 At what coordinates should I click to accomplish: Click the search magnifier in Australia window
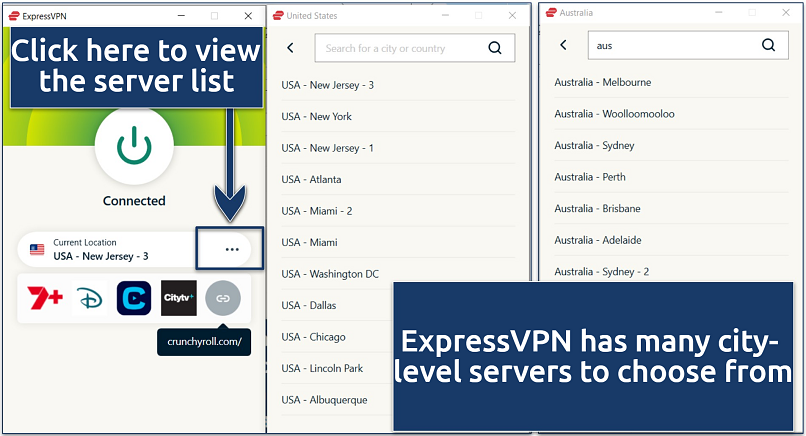tap(768, 45)
